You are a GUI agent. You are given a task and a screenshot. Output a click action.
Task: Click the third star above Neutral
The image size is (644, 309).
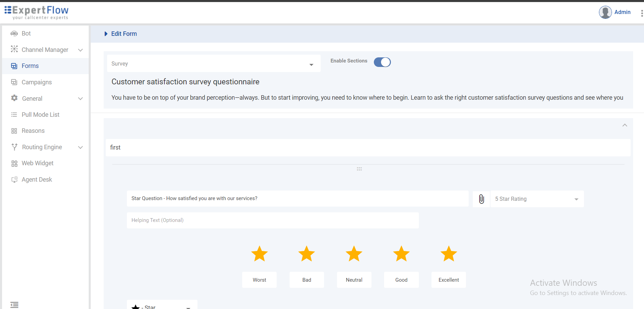pos(354,254)
